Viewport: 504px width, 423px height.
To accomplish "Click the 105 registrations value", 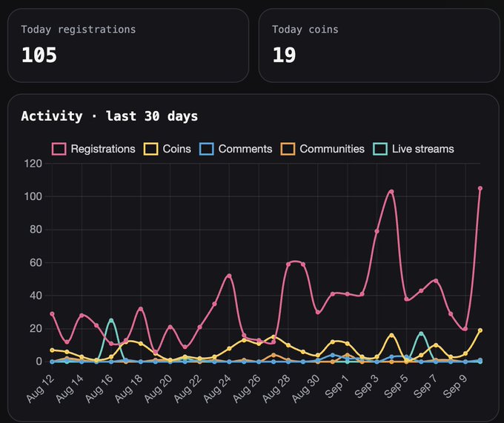I will [39, 55].
